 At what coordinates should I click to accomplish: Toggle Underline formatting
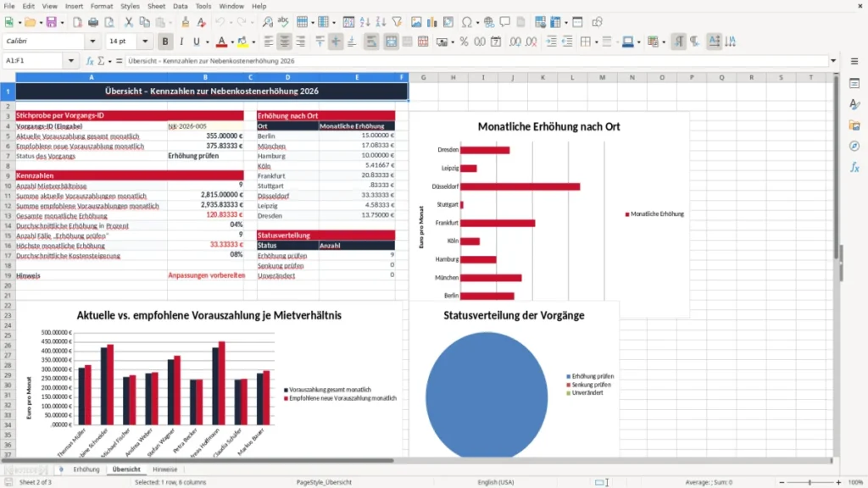(196, 42)
